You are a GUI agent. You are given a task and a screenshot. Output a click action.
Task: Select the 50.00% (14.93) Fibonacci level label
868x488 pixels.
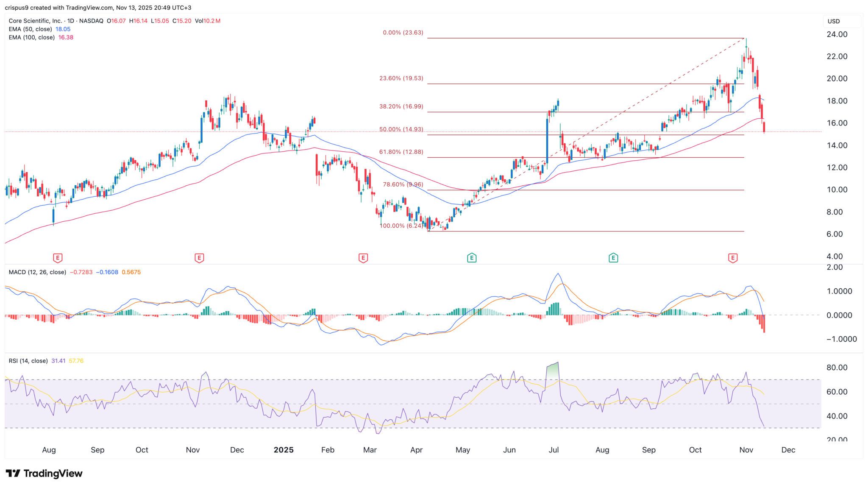pyautogui.click(x=401, y=129)
